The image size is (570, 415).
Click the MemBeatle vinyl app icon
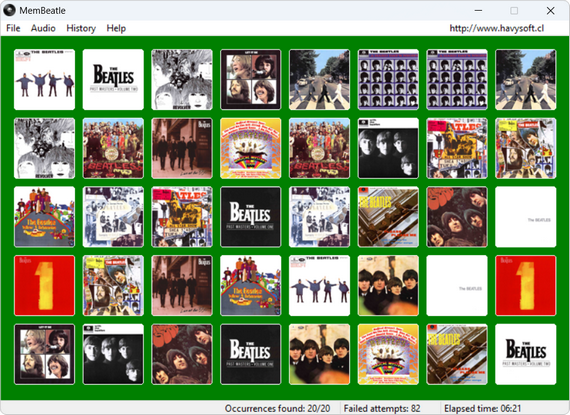point(9,11)
